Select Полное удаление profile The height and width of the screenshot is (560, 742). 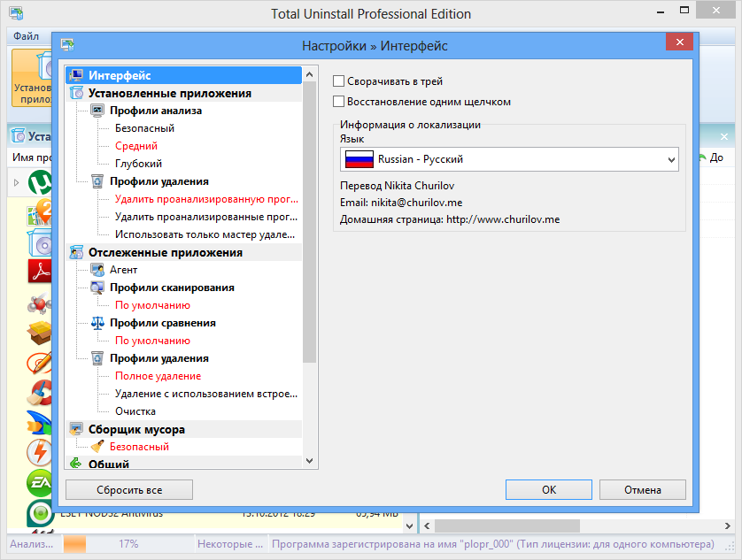coord(158,376)
